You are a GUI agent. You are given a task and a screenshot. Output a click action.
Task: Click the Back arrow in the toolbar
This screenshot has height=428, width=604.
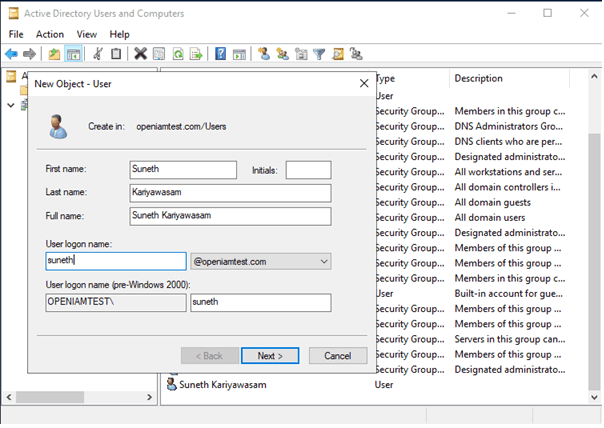[11, 54]
